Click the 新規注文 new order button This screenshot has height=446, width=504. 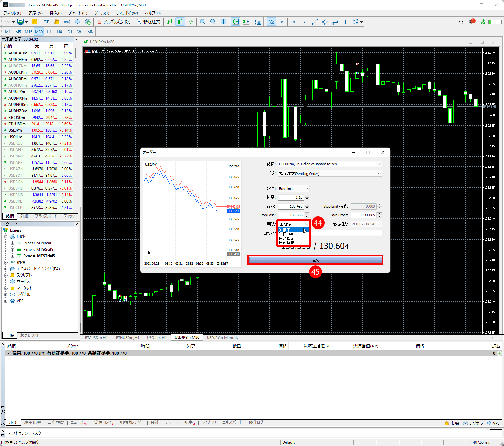click(x=149, y=22)
